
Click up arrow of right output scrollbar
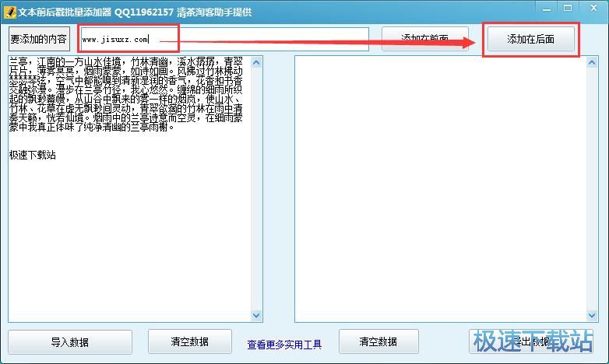point(592,62)
